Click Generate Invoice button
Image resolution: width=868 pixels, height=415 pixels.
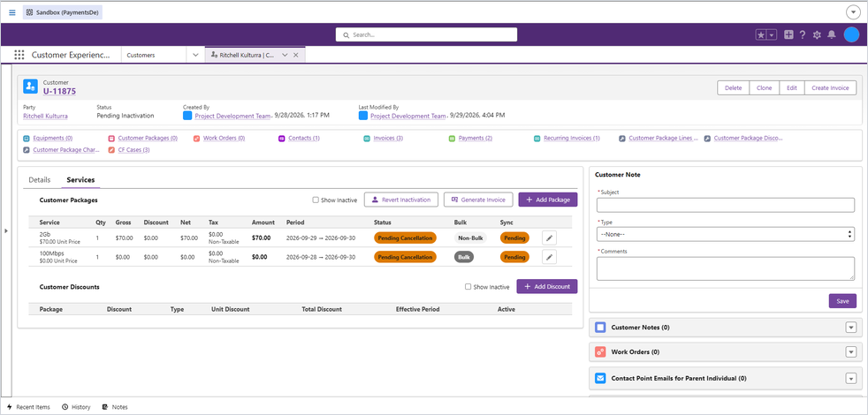point(478,200)
